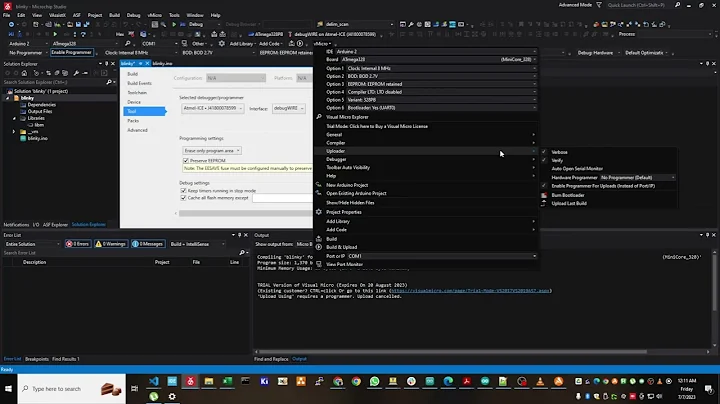Click the magnifier icon beside the Board dropdown
This screenshot has height=404, width=720.
click(x=127, y=44)
